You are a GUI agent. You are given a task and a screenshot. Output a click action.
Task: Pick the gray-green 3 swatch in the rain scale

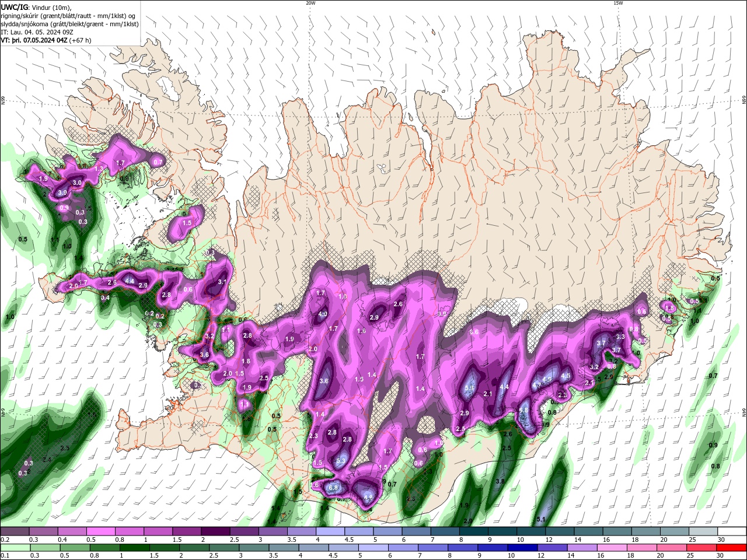click(x=254, y=548)
